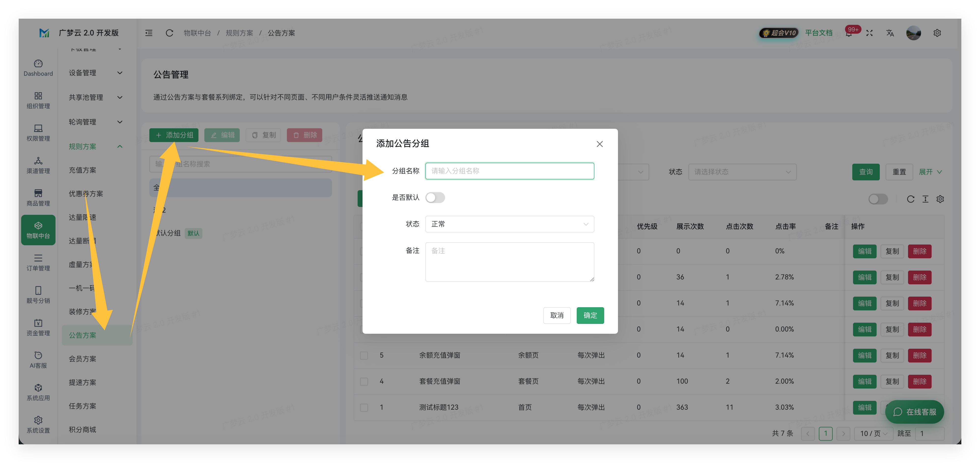This screenshot has height=463, width=980.
Task: Close the 添加公告分组 dialog with the X
Action: [600, 144]
